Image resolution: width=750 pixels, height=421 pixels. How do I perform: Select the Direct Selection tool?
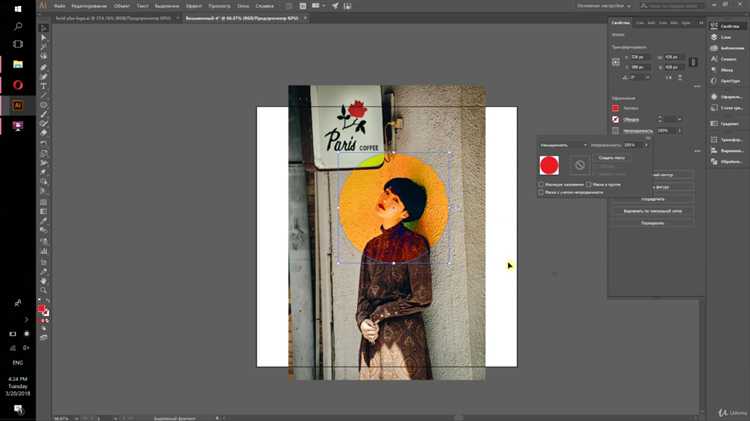click(44, 38)
